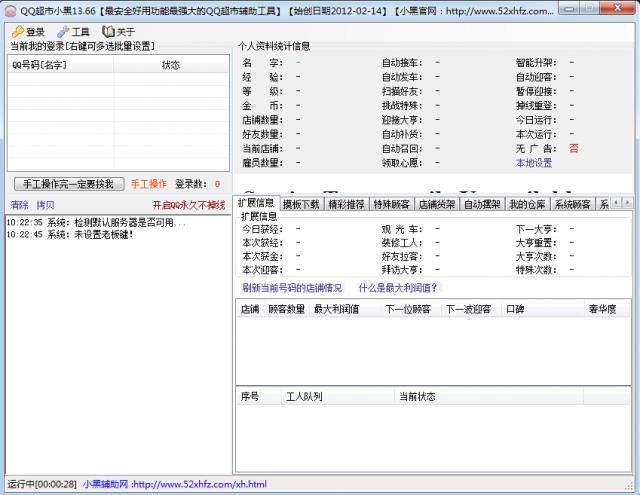640x495 pixels.
Task: Open the 小黑辅助网 link in status bar
Action: coord(175,484)
